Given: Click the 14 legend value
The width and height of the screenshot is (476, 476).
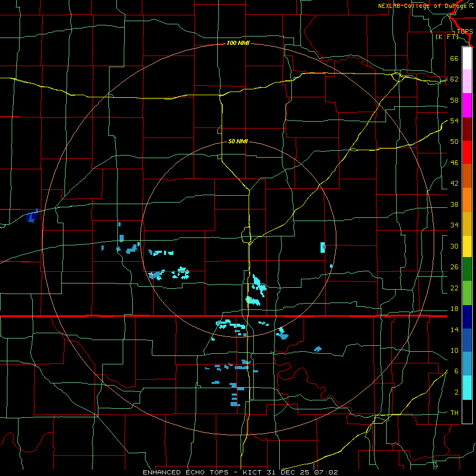Looking at the screenshot, I should tap(454, 329).
